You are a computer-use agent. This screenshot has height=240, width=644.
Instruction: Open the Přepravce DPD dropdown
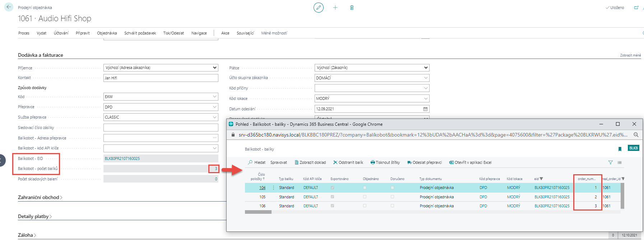click(214, 107)
